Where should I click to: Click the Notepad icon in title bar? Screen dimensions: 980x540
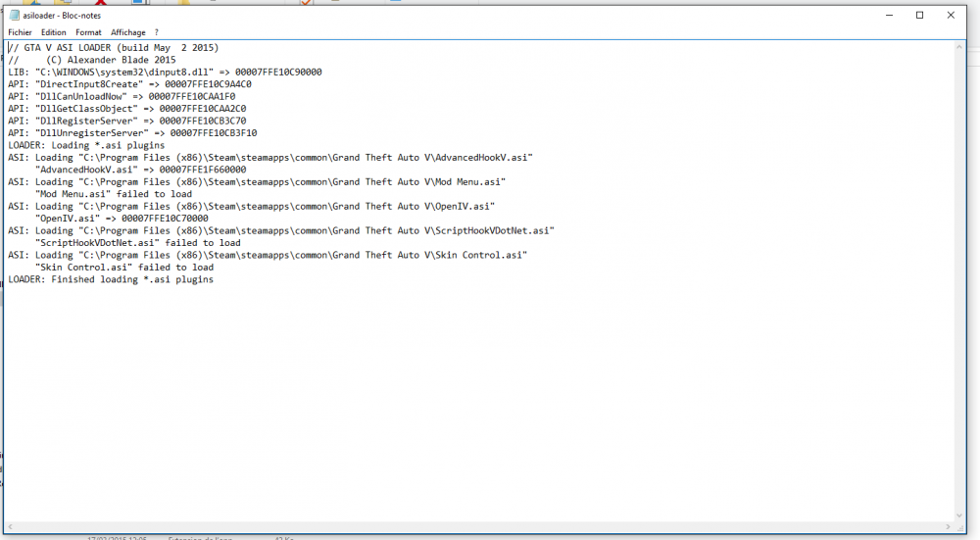pyautogui.click(x=15, y=15)
